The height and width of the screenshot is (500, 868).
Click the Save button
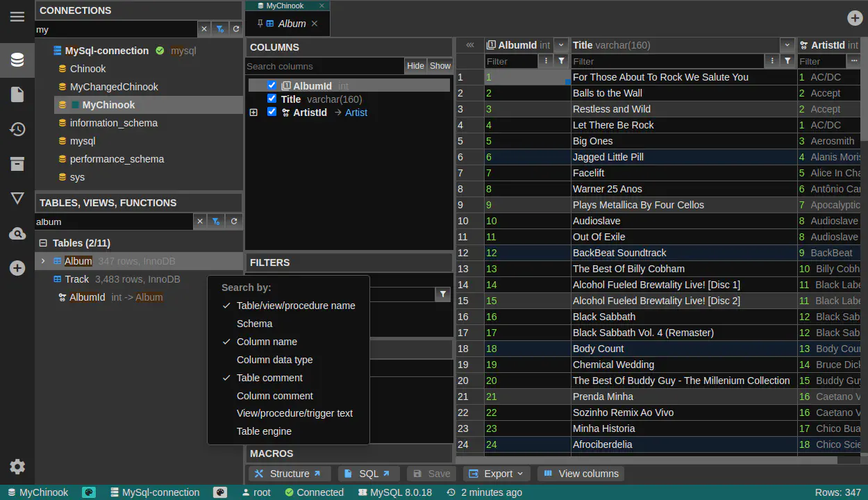pos(431,474)
